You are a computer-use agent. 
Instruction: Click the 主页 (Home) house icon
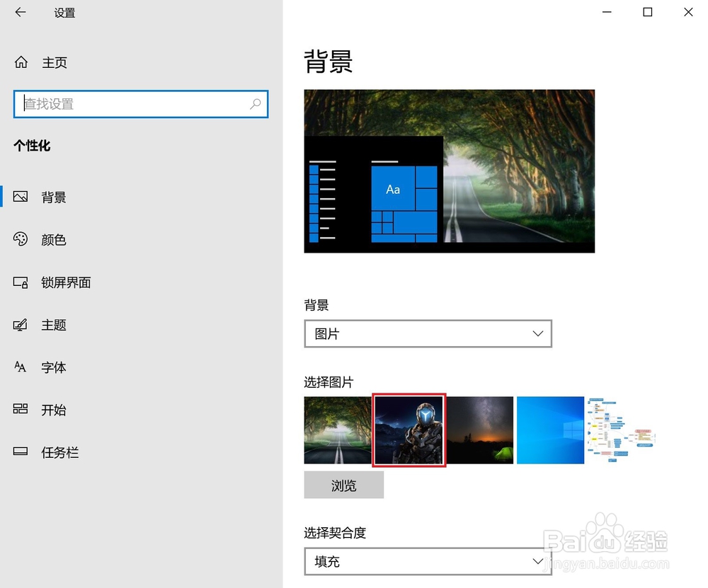[x=21, y=62]
